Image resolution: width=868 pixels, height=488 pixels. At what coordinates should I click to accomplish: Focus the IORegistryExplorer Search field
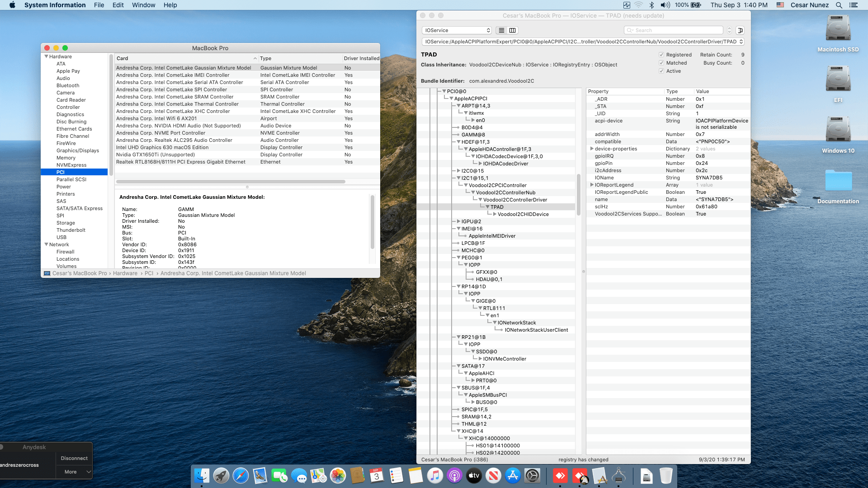pos(674,30)
